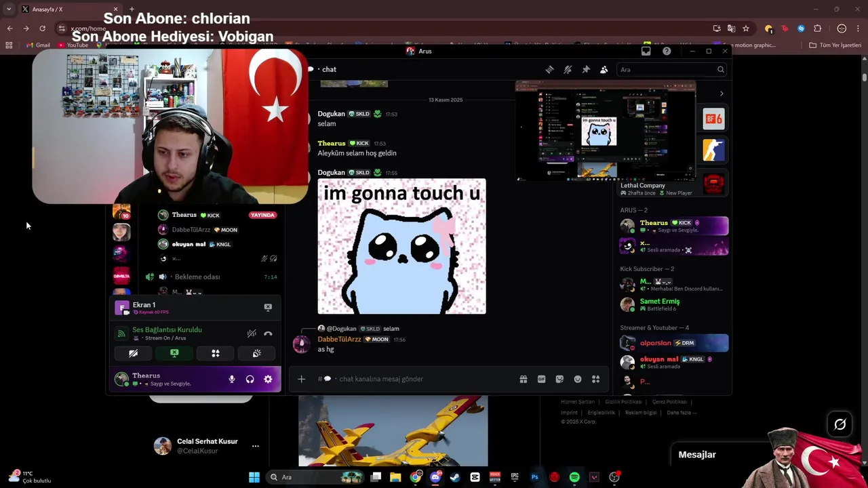Open Steam from the taskbar
The width and height of the screenshot is (868, 488).
coord(455,477)
